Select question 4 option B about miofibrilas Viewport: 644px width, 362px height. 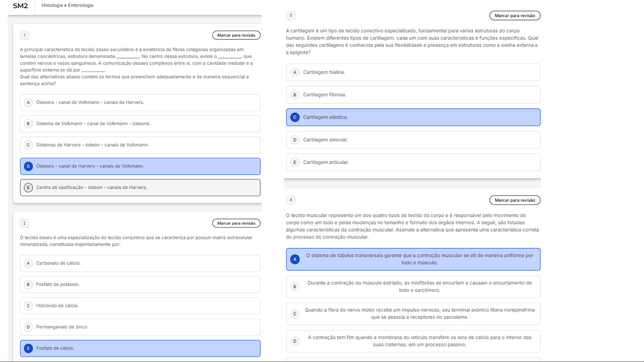click(x=413, y=287)
